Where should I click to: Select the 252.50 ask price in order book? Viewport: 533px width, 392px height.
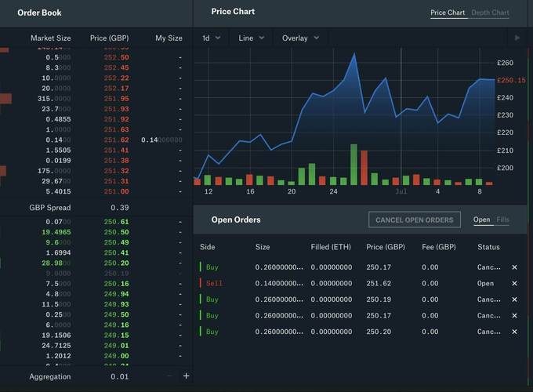coord(116,57)
